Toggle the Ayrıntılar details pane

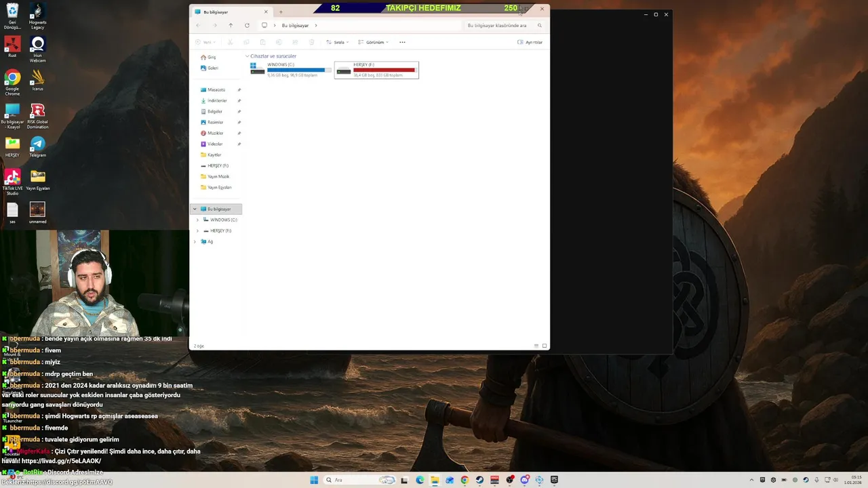(530, 42)
